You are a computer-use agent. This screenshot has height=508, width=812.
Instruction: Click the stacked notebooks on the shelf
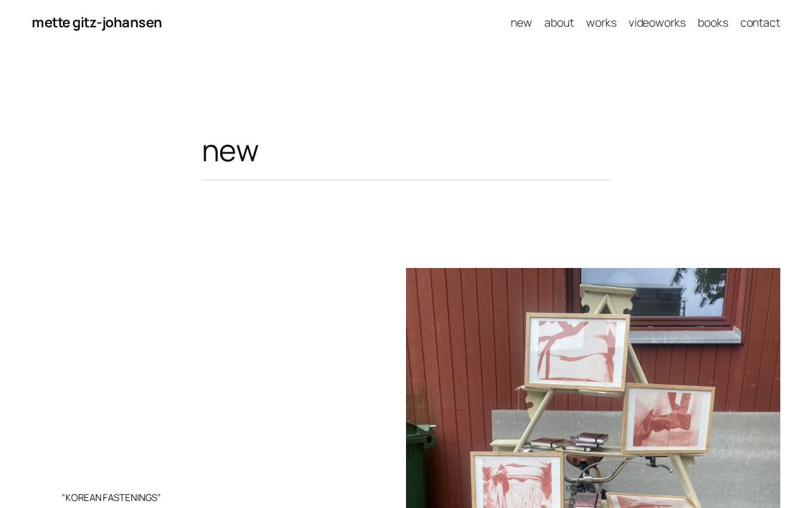pyautogui.click(x=569, y=441)
